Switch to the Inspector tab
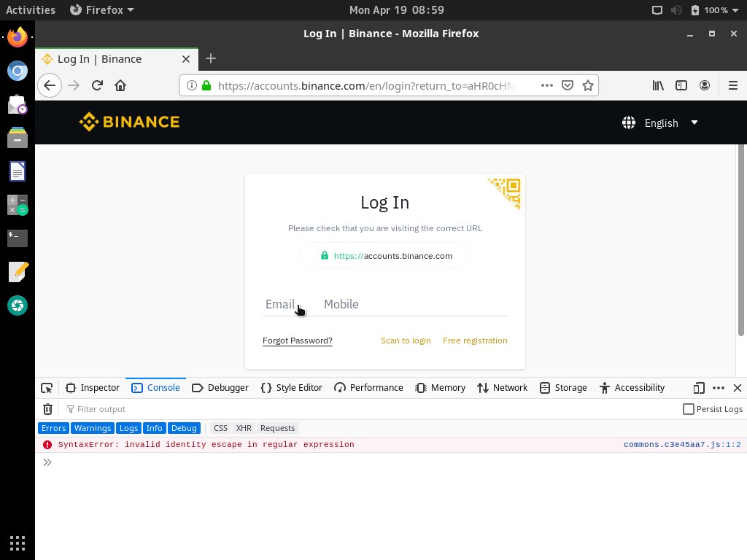 pyautogui.click(x=93, y=388)
